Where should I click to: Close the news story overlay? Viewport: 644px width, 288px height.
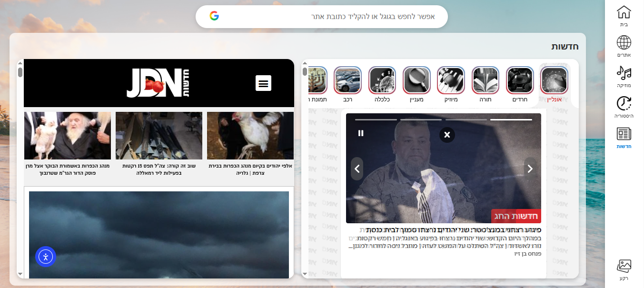pyautogui.click(x=447, y=135)
